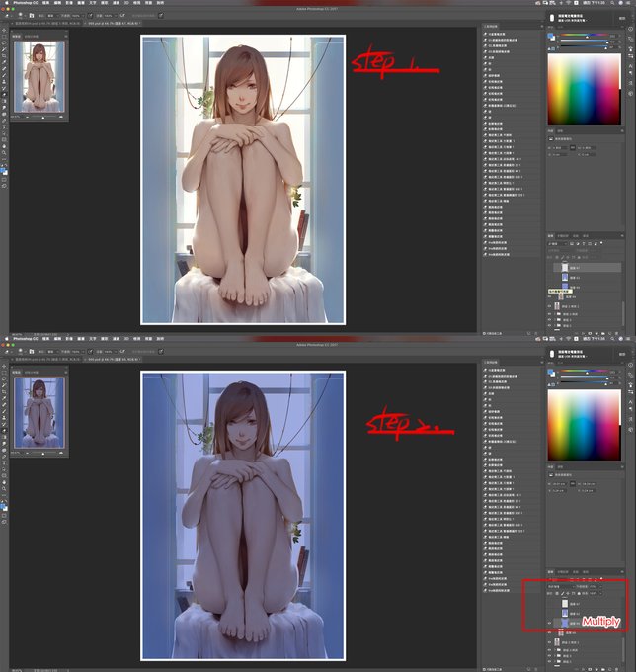Select the Move tool in the bottom Photoshop window

coord(4,367)
